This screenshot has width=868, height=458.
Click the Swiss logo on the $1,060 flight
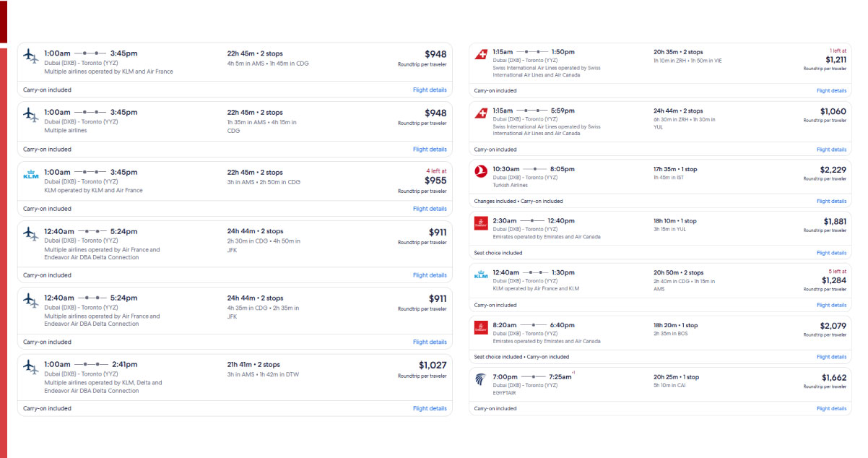click(481, 113)
